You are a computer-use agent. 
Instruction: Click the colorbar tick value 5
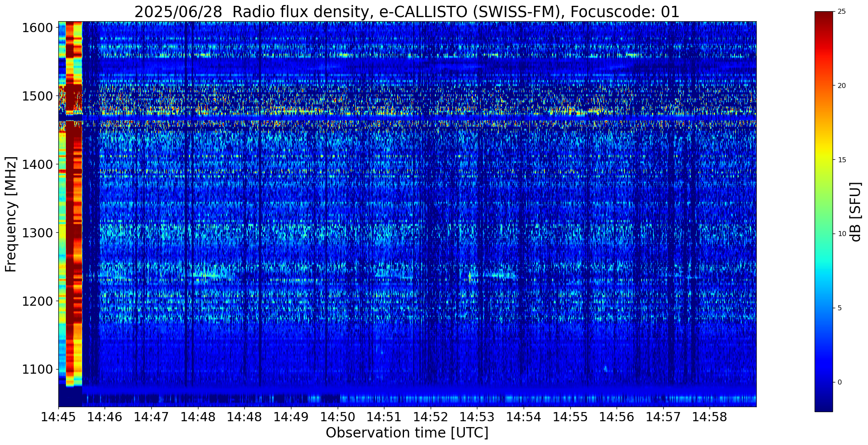[x=840, y=308]
